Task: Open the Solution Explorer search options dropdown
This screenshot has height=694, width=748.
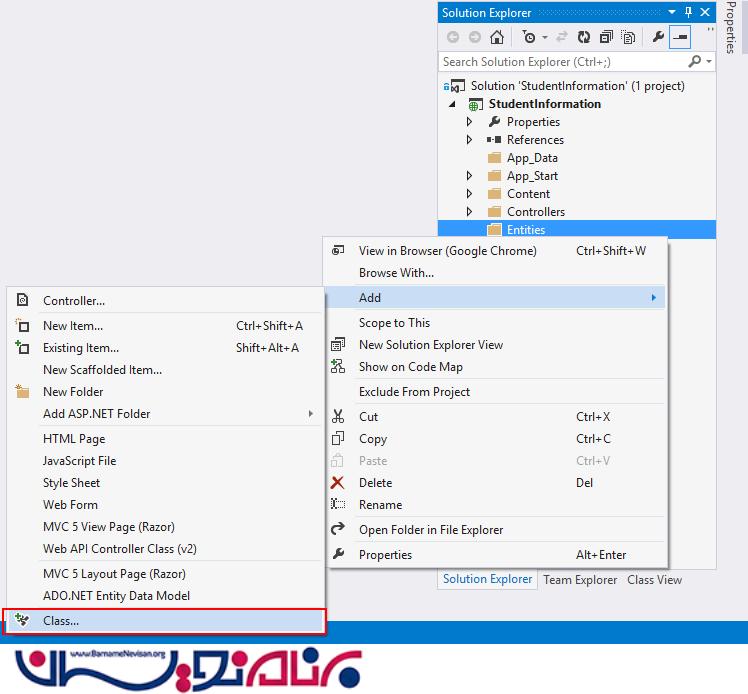Action: tap(708, 62)
